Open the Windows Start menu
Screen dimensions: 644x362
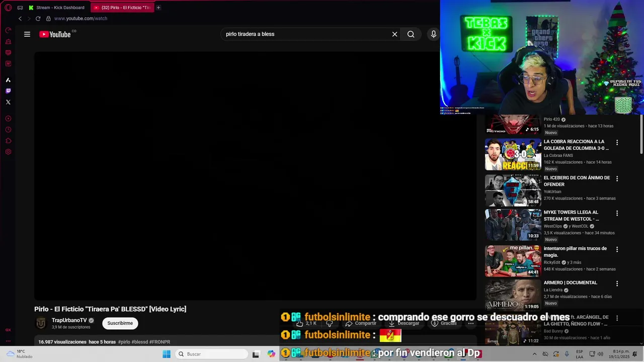click(167, 354)
